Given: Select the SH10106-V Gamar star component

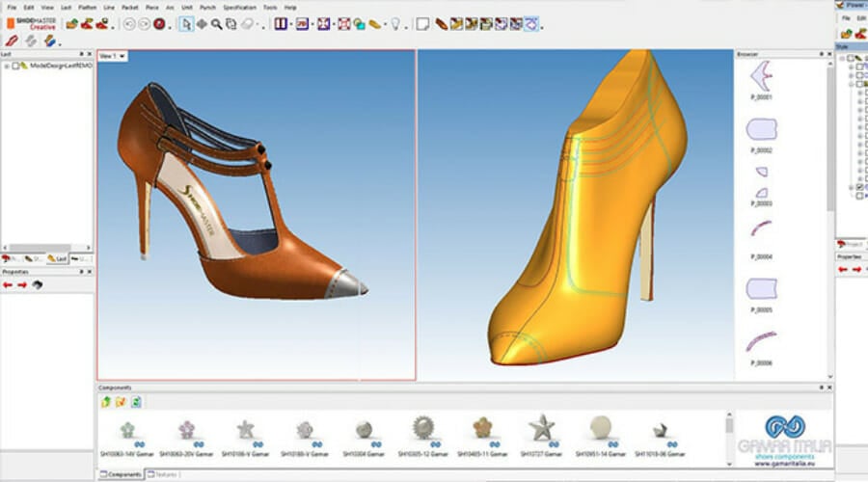Looking at the screenshot, I should [245, 429].
